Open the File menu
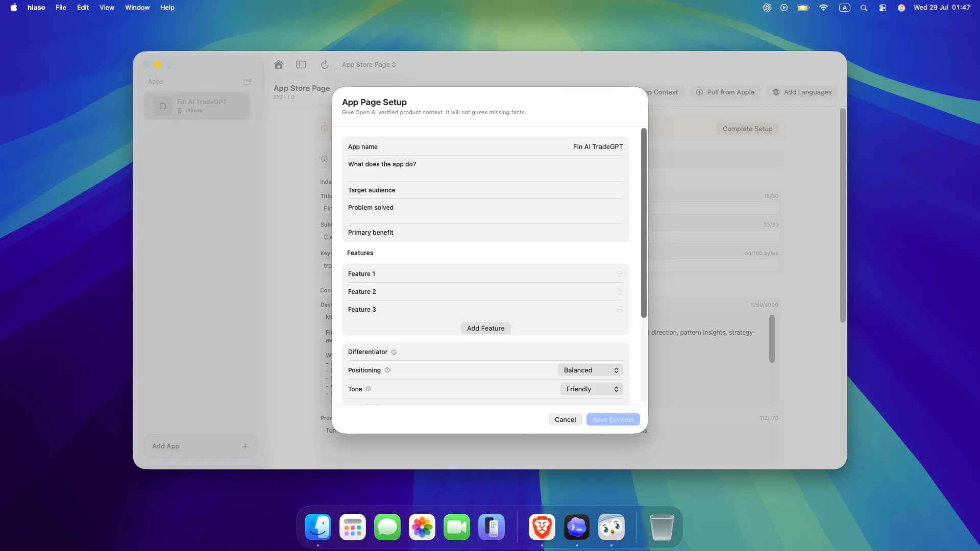Screen dimensions: 980x551 point(61,8)
